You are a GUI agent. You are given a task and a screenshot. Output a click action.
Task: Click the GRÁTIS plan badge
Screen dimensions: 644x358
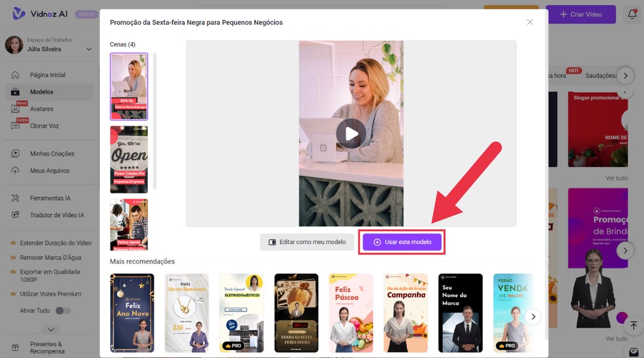[86, 14]
